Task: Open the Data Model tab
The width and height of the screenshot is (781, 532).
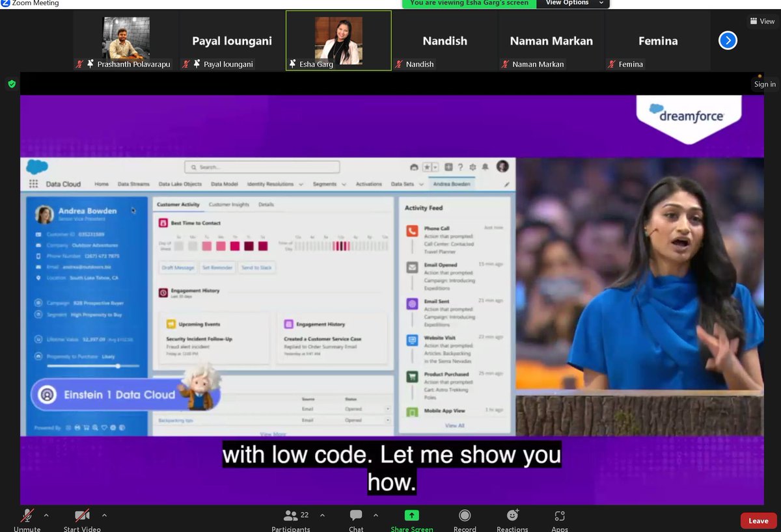Action: [x=225, y=184]
